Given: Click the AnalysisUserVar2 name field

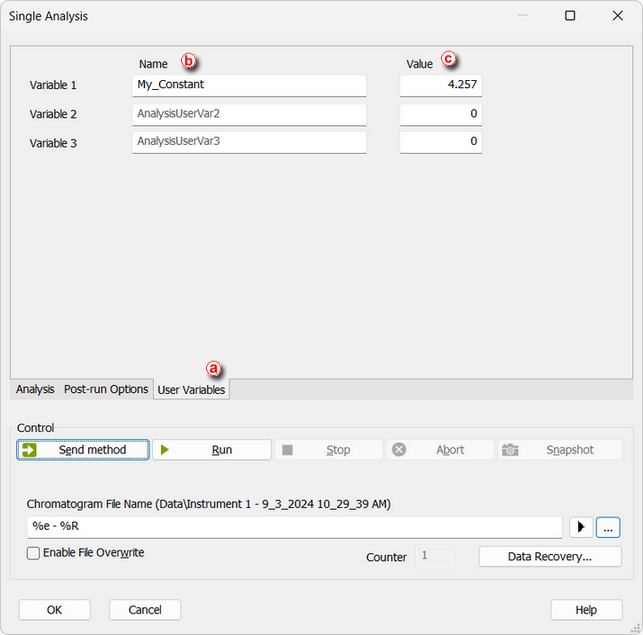Looking at the screenshot, I should (x=249, y=114).
